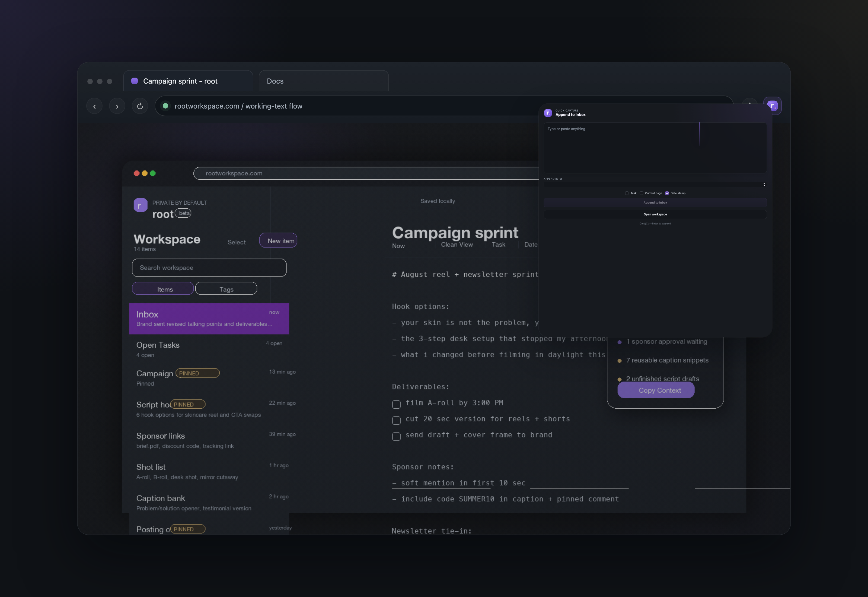Reload the page with refresh icon
This screenshot has height=597, width=868.
coord(140,106)
